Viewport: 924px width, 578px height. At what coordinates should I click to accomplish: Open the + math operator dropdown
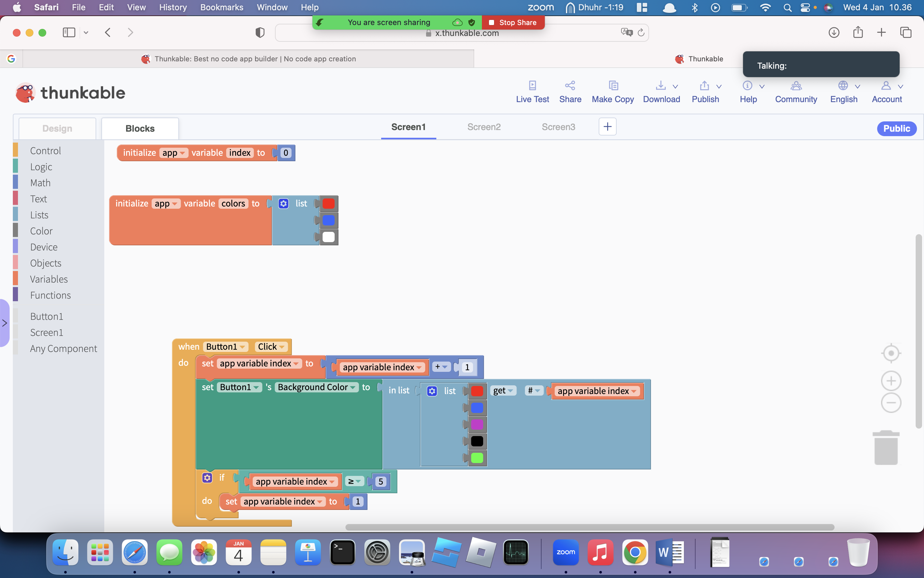coord(441,367)
